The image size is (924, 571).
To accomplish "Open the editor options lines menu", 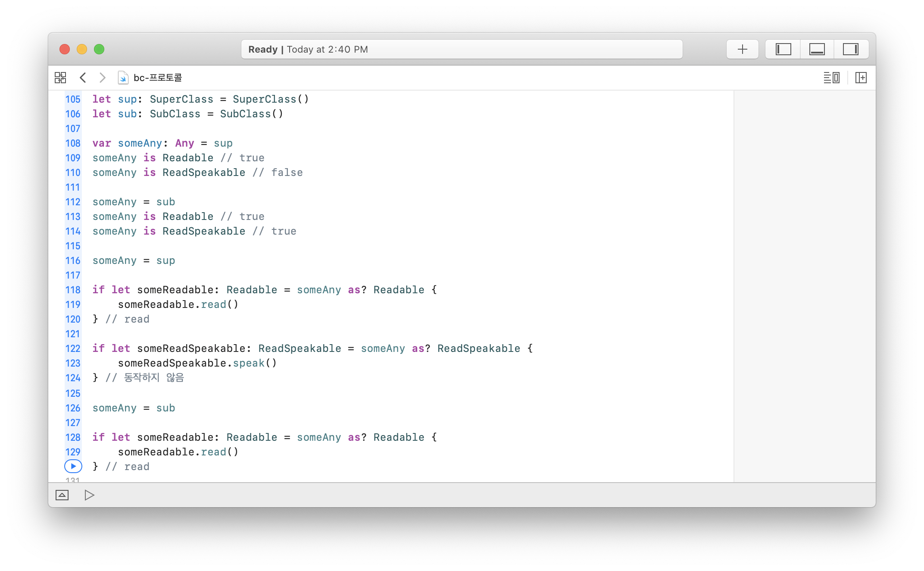I will coord(831,78).
